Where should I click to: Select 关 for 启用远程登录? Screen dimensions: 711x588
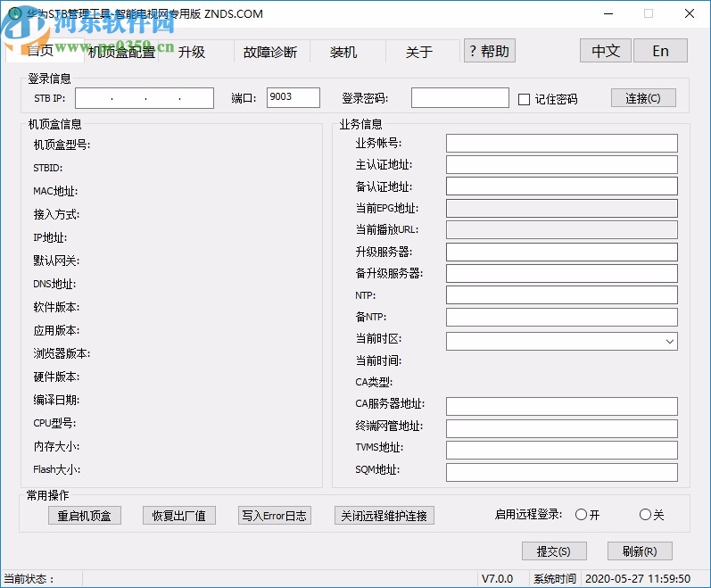(x=645, y=515)
